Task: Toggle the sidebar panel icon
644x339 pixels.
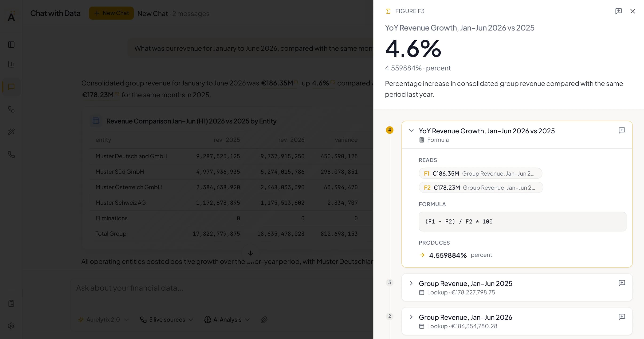Action: tap(11, 45)
